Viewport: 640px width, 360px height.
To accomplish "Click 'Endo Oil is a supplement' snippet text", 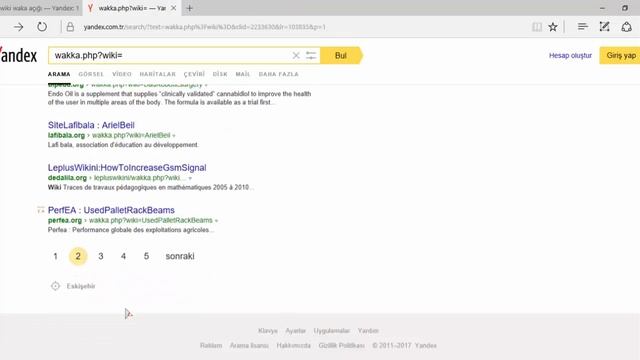I will point(180,98).
